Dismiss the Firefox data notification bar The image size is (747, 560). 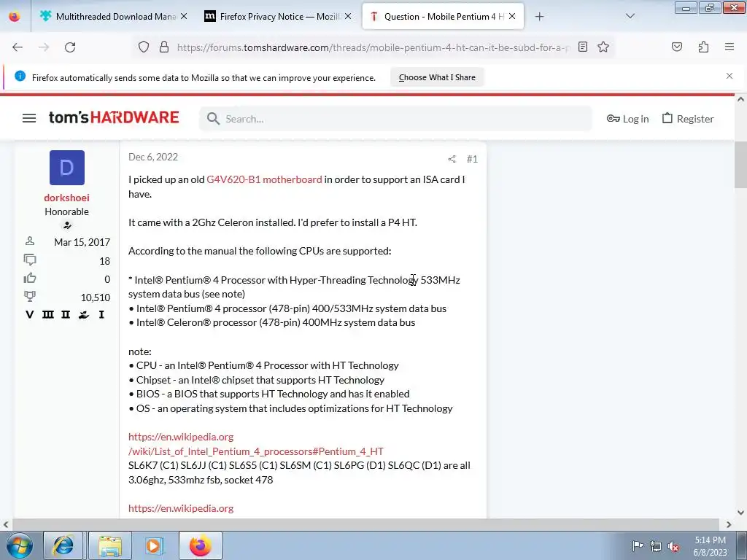729,76
